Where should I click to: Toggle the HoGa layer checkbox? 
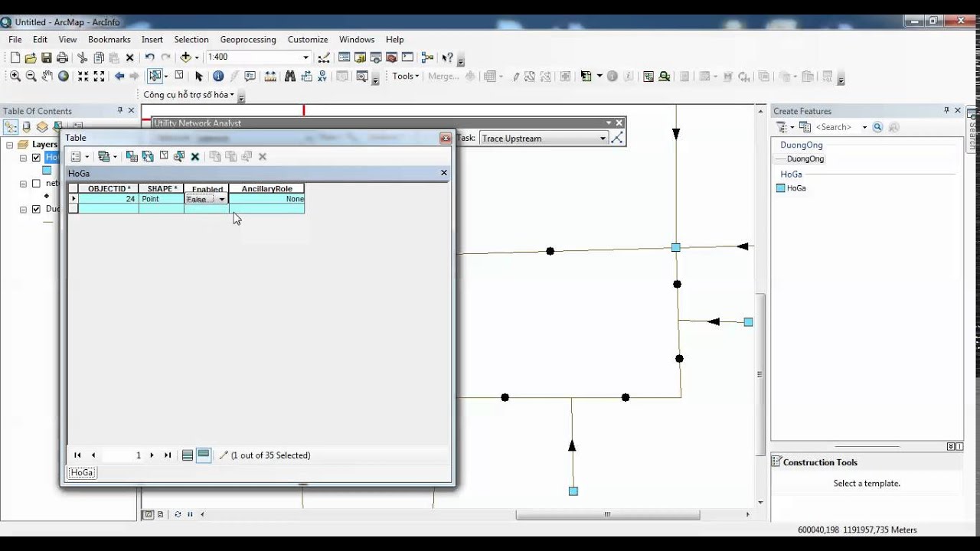(36, 158)
